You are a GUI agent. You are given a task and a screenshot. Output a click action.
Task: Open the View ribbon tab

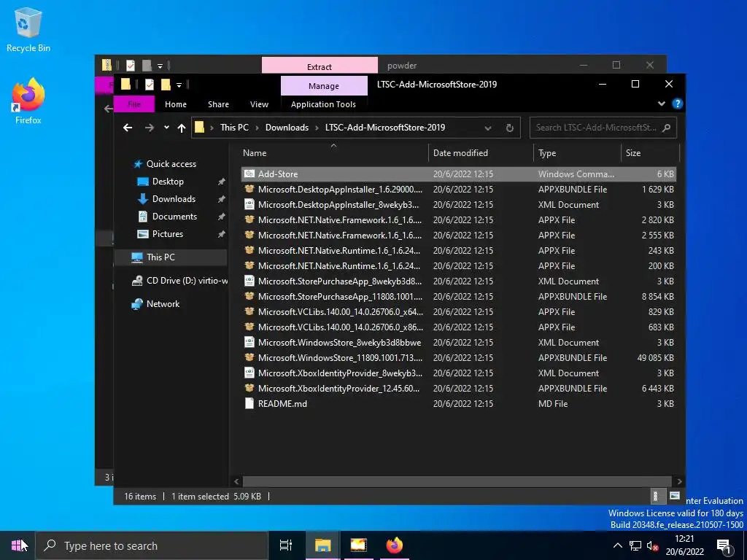pyautogui.click(x=259, y=104)
